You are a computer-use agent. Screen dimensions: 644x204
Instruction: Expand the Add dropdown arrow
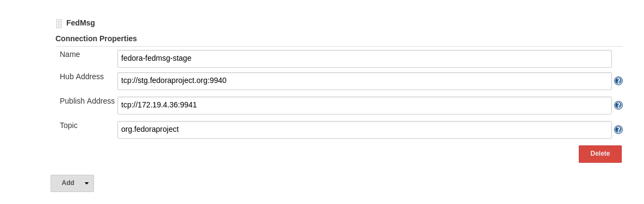(x=86, y=183)
